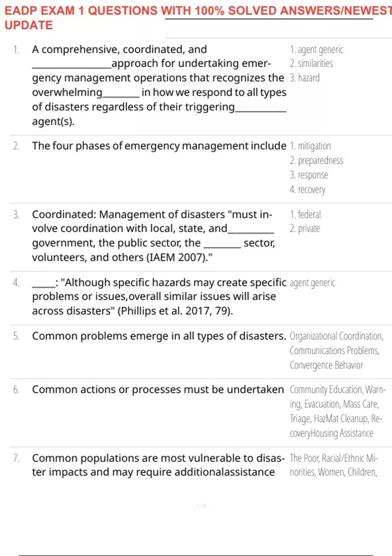Select question 3 text starting with Coordinated

tap(154, 236)
